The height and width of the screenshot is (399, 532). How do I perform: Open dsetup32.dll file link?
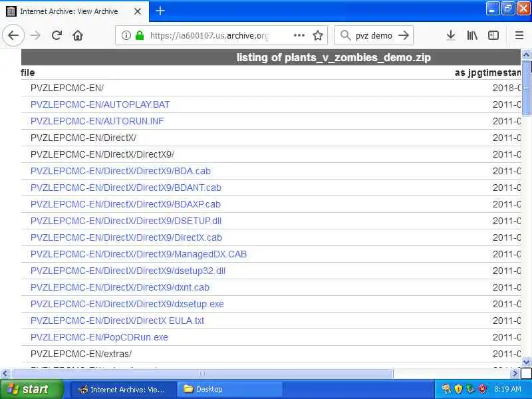click(128, 271)
